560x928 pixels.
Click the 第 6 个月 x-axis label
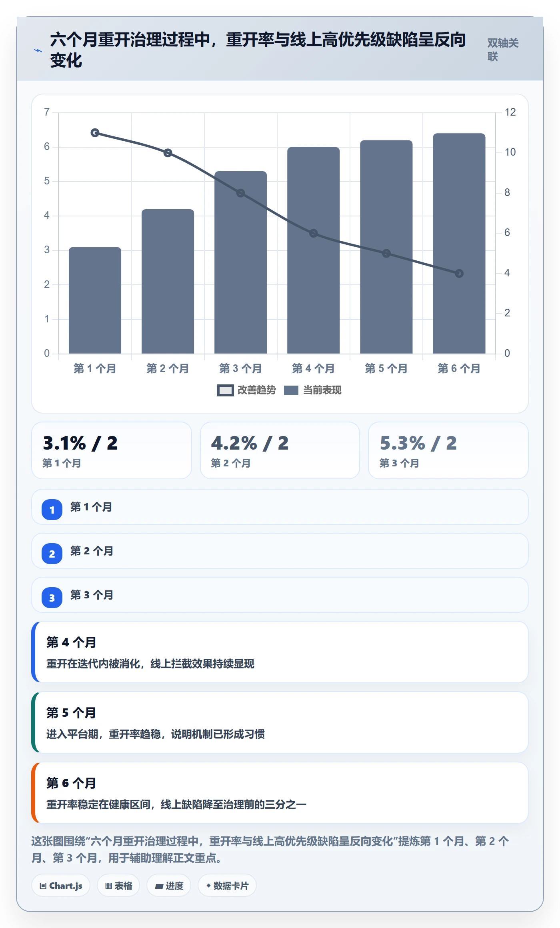click(459, 368)
